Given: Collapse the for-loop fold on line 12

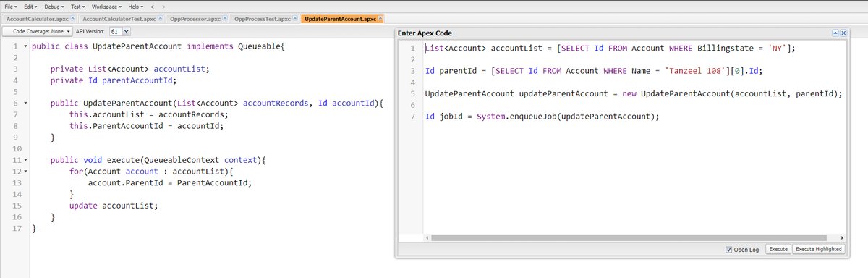Looking at the screenshot, I should point(25,171).
